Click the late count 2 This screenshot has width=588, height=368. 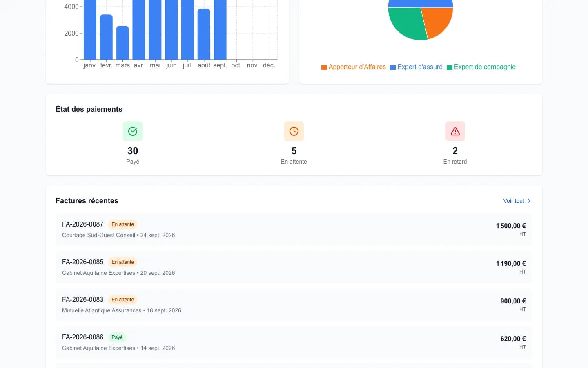pyautogui.click(x=455, y=151)
